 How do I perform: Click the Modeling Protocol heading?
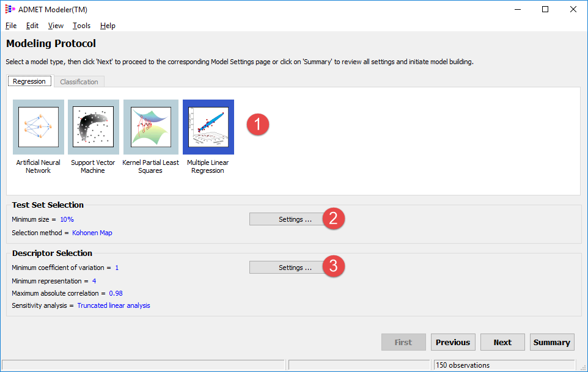tap(51, 43)
